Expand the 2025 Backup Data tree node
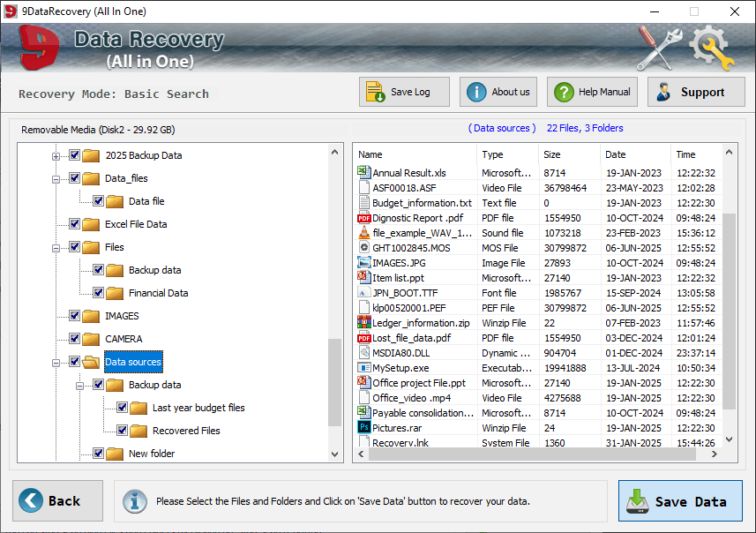756x533 pixels. (x=56, y=156)
